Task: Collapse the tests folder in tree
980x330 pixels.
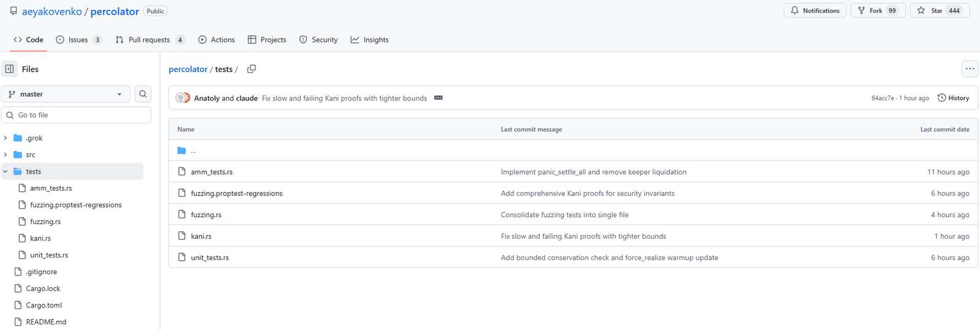Action: [x=6, y=172]
